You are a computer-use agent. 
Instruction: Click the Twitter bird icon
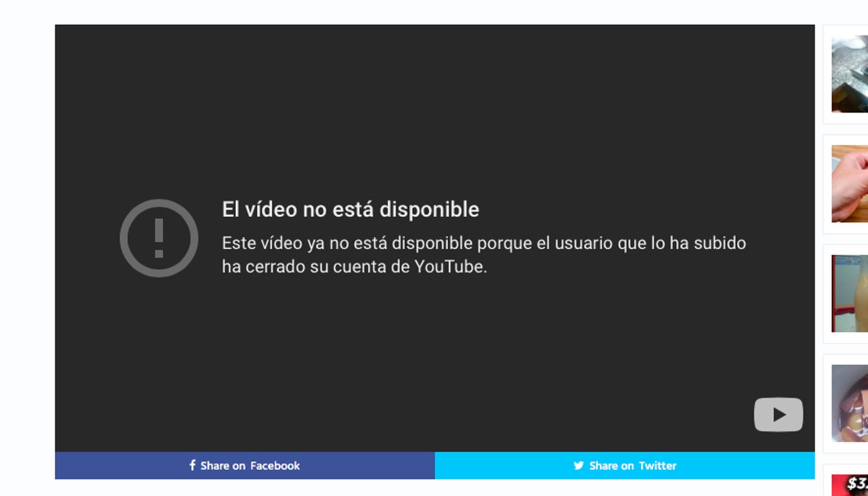click(578, 465)
